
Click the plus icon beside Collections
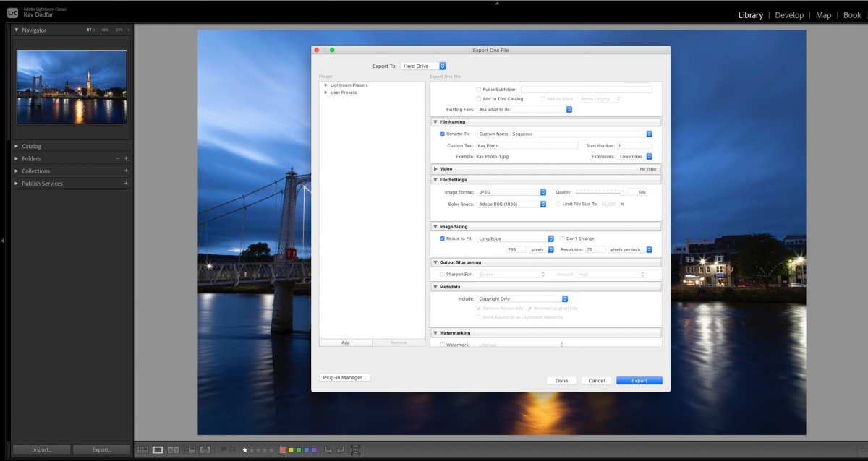pyautogui.click(x=126, y=171)
